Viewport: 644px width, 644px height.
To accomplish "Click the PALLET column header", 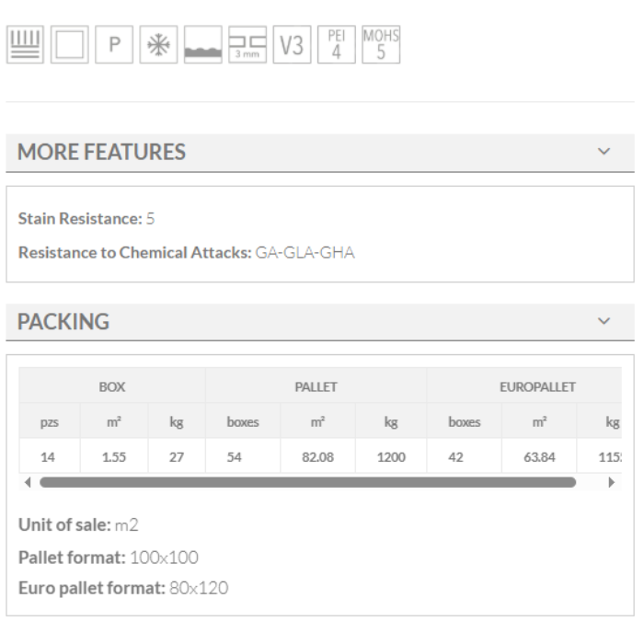I will 316,387.
